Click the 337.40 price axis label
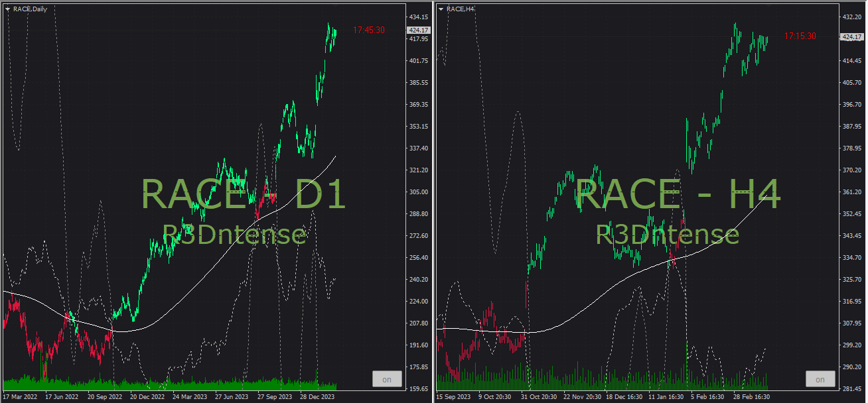The image size is (868, 403). click(418, 148)
